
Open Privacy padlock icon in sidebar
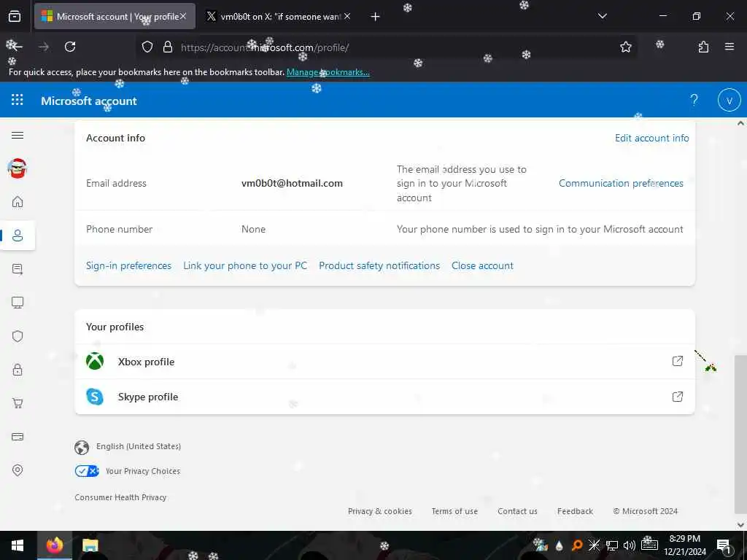(18, 370)
